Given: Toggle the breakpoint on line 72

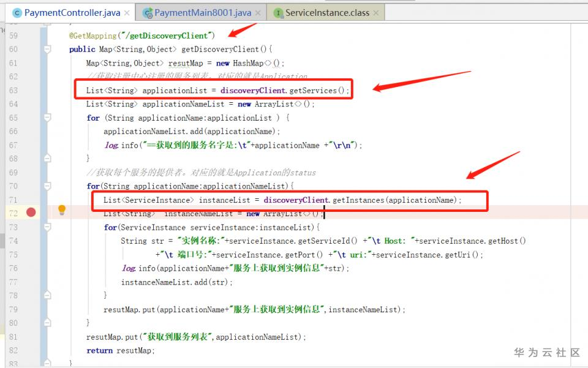Looking at the screenshot, I should point(31,212).
